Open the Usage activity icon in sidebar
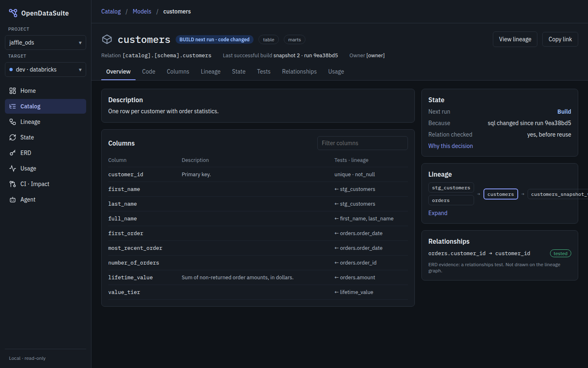This screenshot has width=588, height=368. coord(13,168)
